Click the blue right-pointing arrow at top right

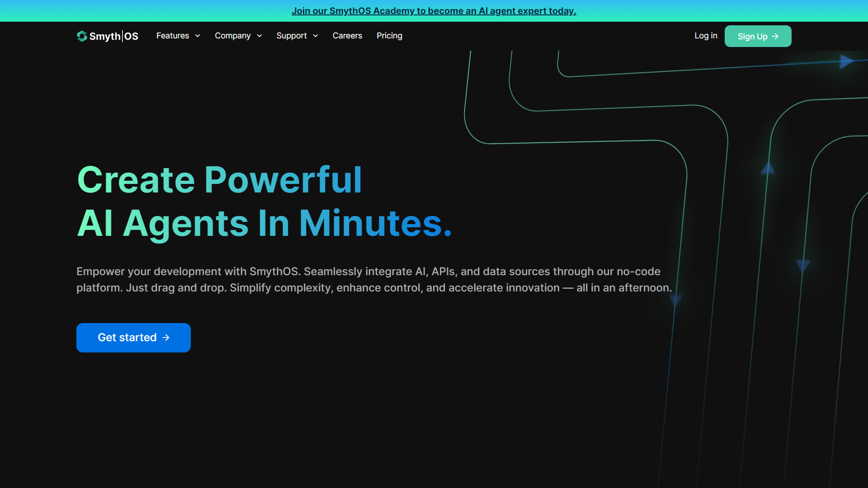846,61
